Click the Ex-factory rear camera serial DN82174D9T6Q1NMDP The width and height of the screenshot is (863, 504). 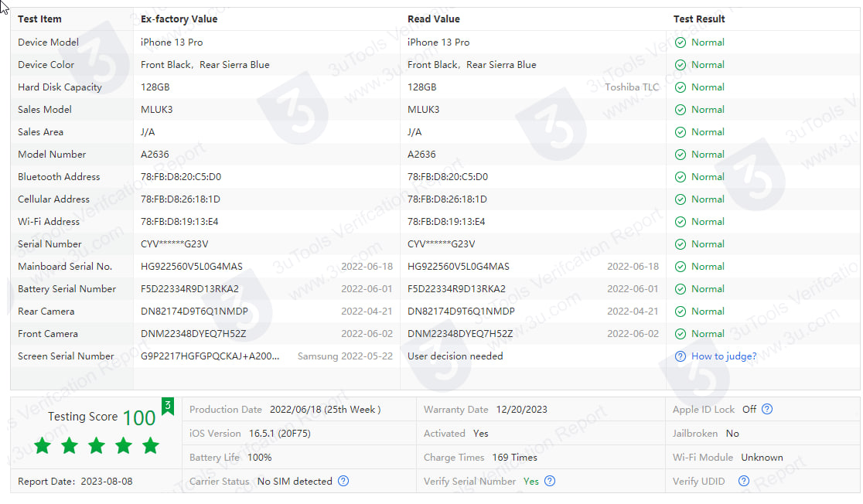[x=194, y=312]
